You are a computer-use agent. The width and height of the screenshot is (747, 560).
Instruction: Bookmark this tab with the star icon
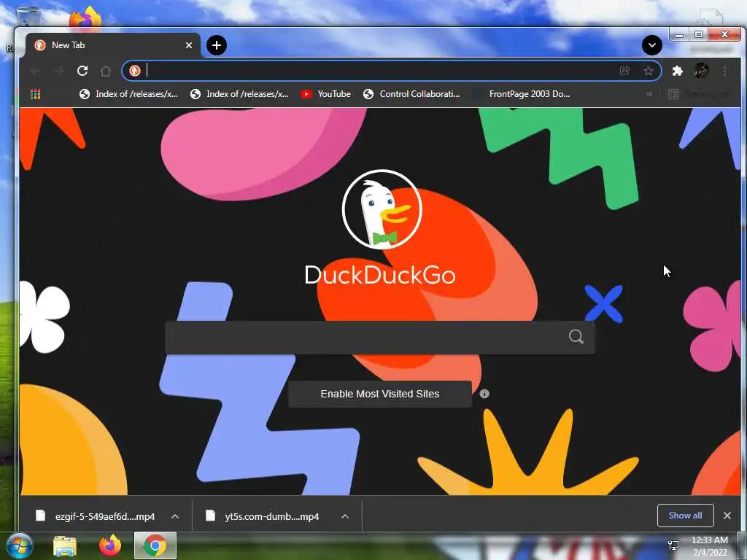649,71
